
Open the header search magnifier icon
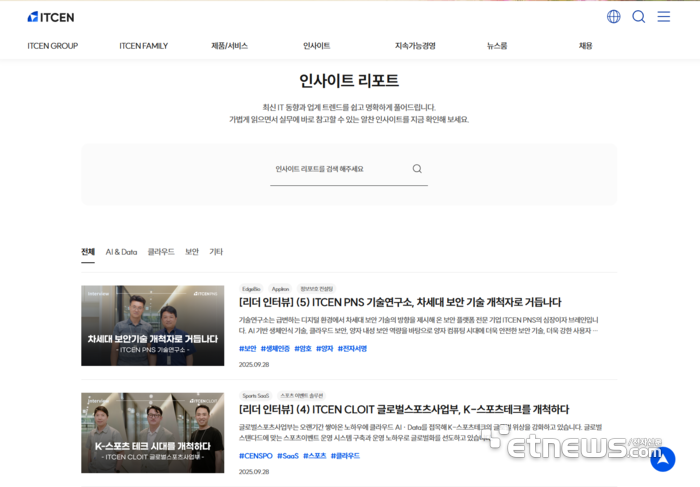point(638,17)
